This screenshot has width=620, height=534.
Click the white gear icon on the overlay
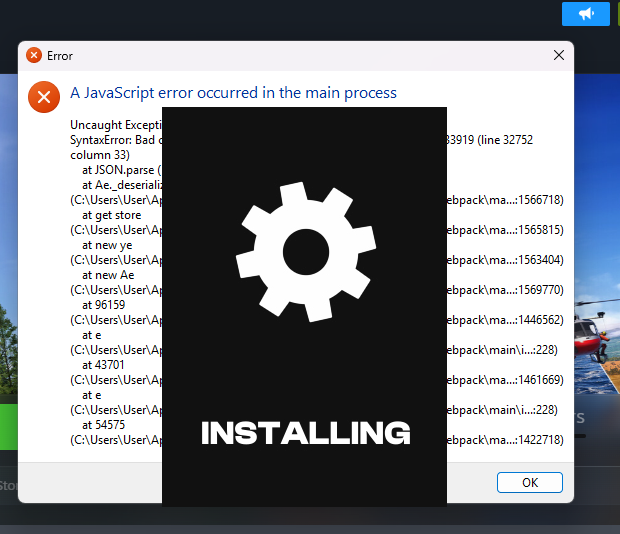click(x=304, y=251)
